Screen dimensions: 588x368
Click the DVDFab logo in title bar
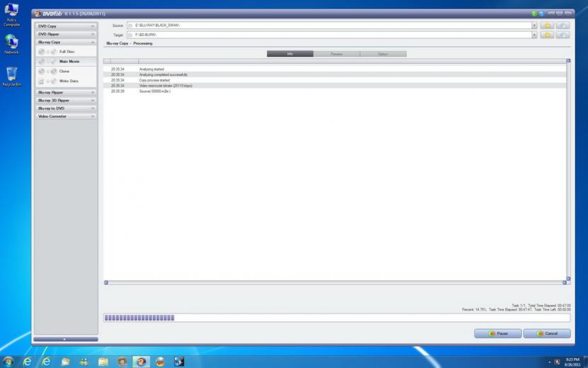pos(47,14)
